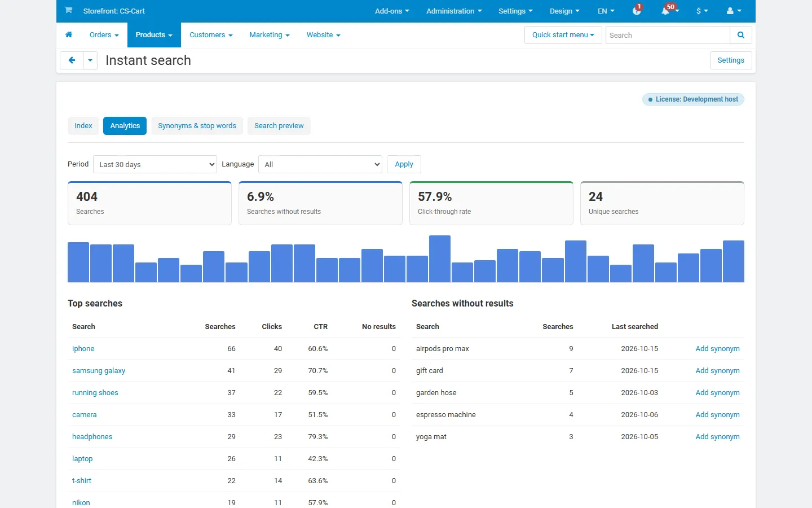Open the Add-ons menu
812x508 pixels.
[x=392, y=11]
